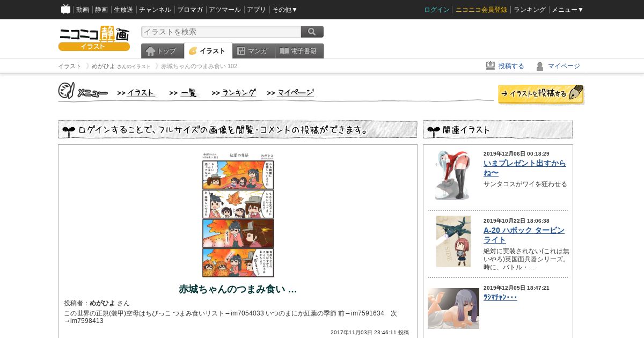The image size is (644, 338).
Task: Open poster めがひよ profile link
Action: [x=103, y=303]
